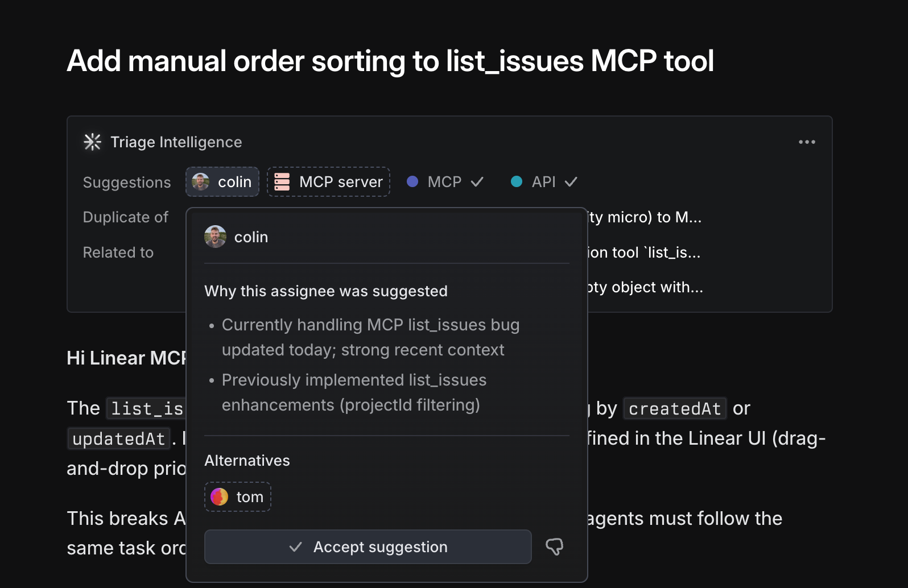Click the Accept suggestion button
The width and height of the screenshot is (908, 588).
(x=368, y=546)
